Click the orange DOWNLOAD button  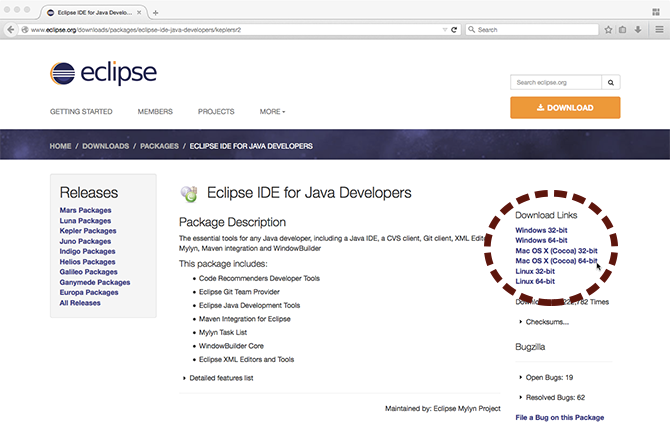(565, 108)
